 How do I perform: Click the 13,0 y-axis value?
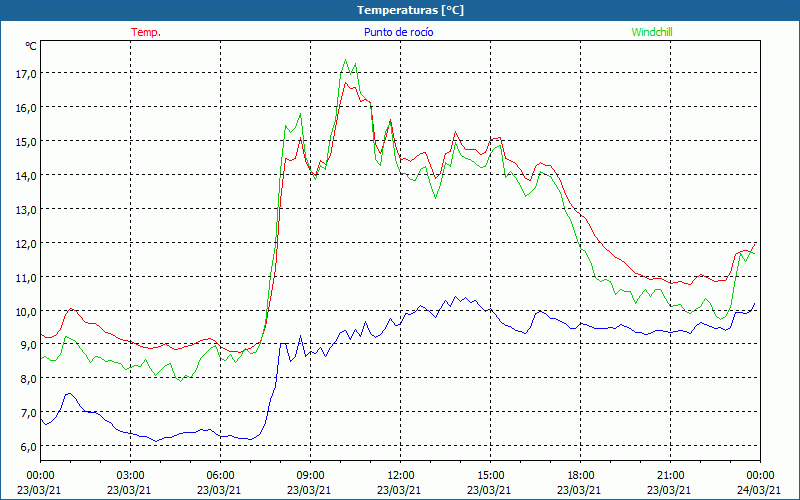click(26, 209)
